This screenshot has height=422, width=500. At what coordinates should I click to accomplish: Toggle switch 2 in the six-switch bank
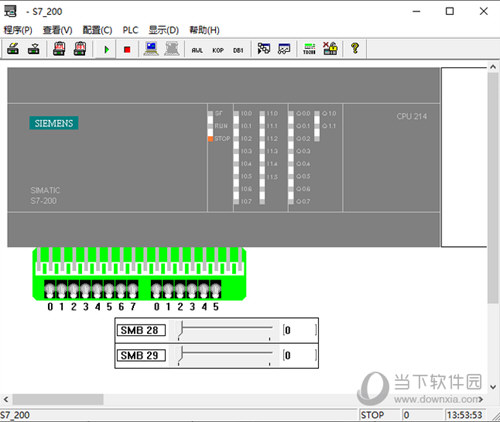point(180,289)
